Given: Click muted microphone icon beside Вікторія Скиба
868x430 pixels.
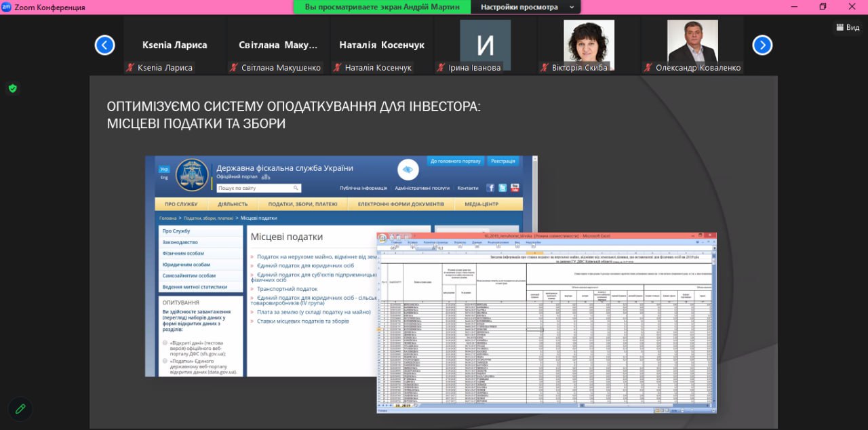Looking at the screenshot, I should [545, 68].
